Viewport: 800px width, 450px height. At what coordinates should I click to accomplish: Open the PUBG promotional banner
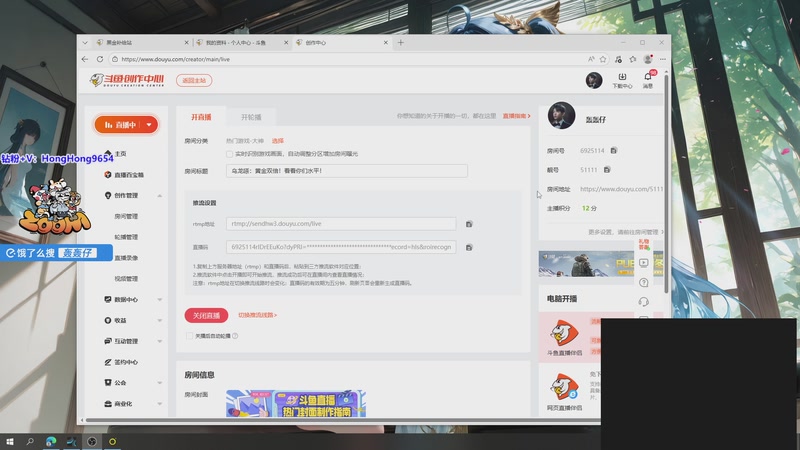pyautogui.click(x=586, y=264)
